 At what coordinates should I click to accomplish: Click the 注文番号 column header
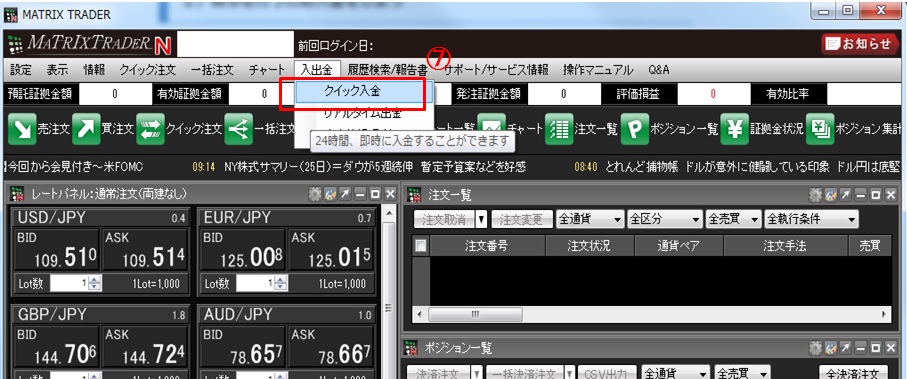(x=487, y=246)
